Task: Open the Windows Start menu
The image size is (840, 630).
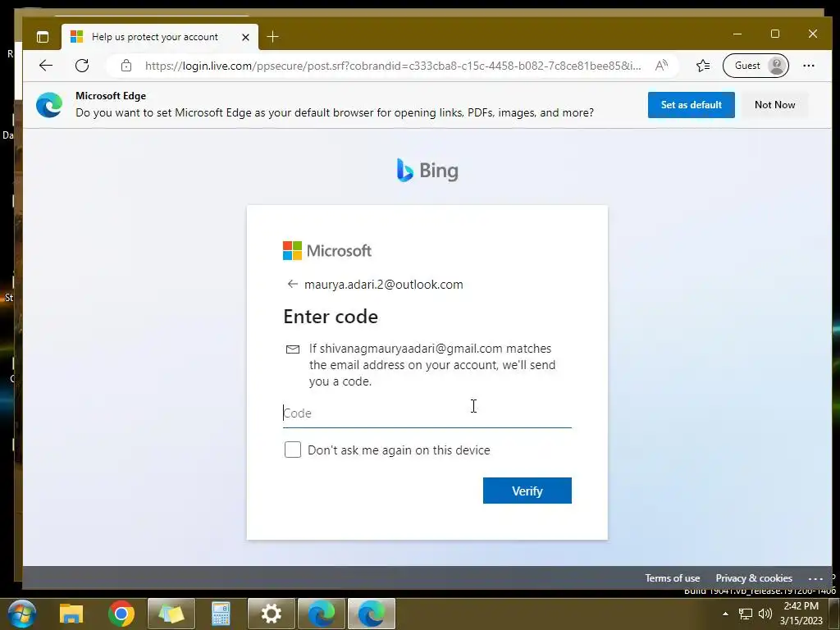Action: click(21, 614)
